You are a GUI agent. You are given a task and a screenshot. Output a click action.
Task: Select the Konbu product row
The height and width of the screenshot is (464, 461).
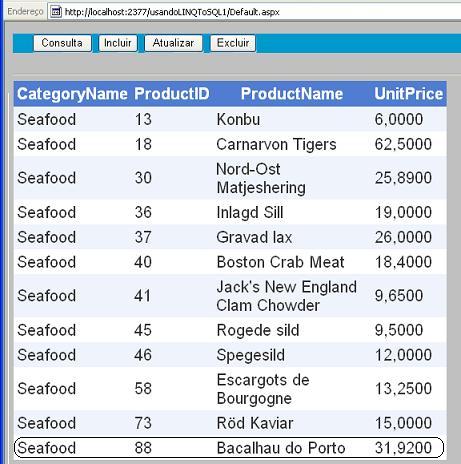point(230,119)
